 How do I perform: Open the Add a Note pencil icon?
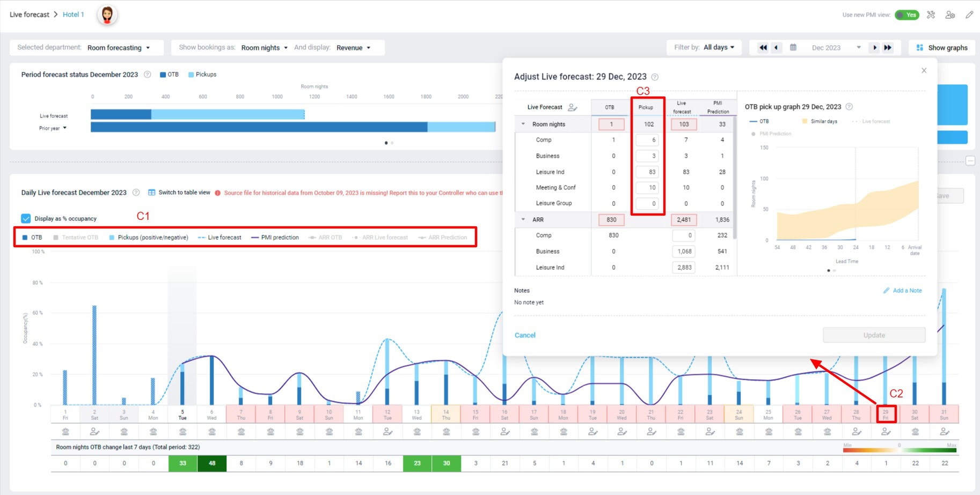(887, 290)
